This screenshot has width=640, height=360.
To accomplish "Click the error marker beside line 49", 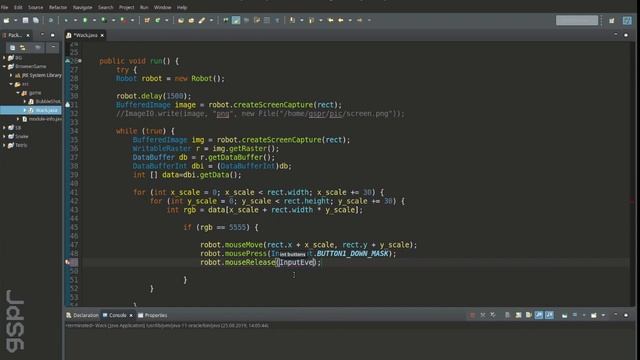I will pyautogui.click(x=68, y=262).
